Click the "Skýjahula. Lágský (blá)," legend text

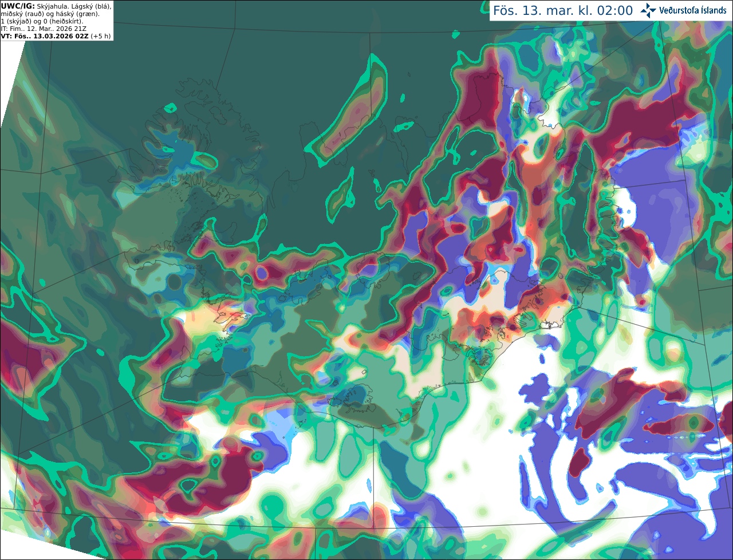click(74, 6)
